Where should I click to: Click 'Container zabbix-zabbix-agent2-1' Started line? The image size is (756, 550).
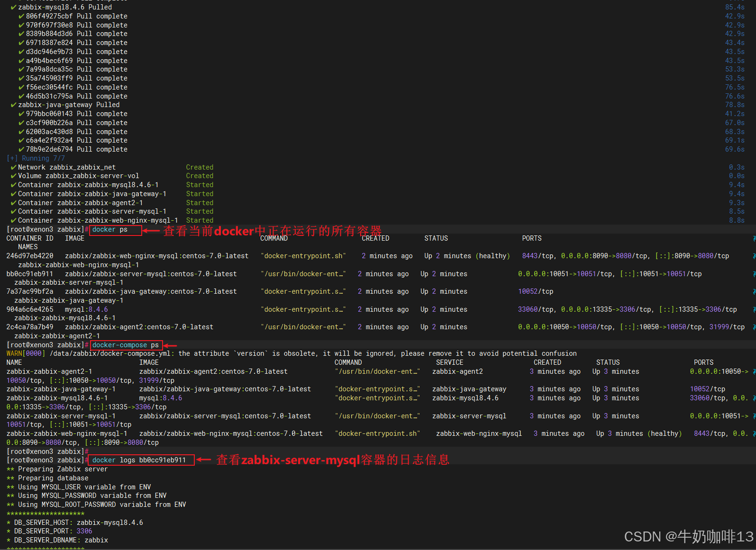[x=112, y=203]
